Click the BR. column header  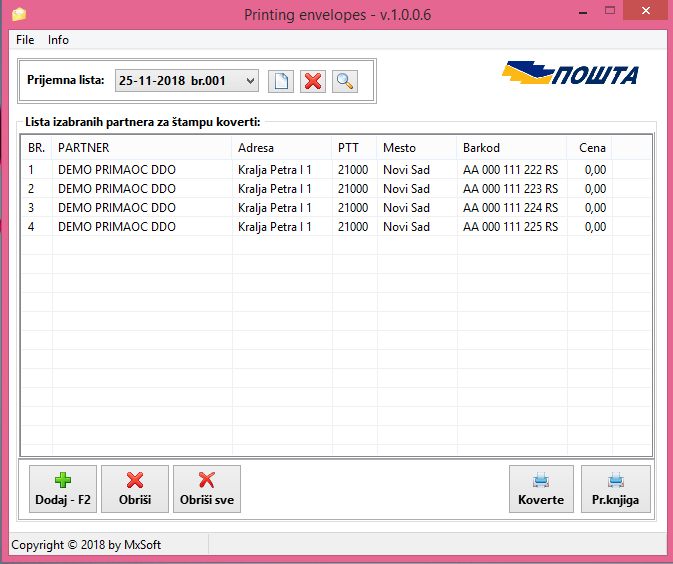tap(36, 148)
